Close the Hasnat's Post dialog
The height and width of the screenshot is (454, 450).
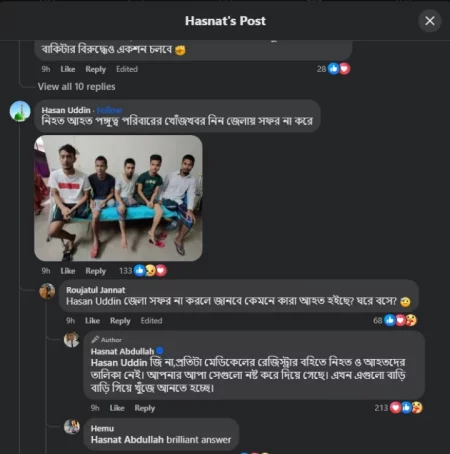(430, 21)
